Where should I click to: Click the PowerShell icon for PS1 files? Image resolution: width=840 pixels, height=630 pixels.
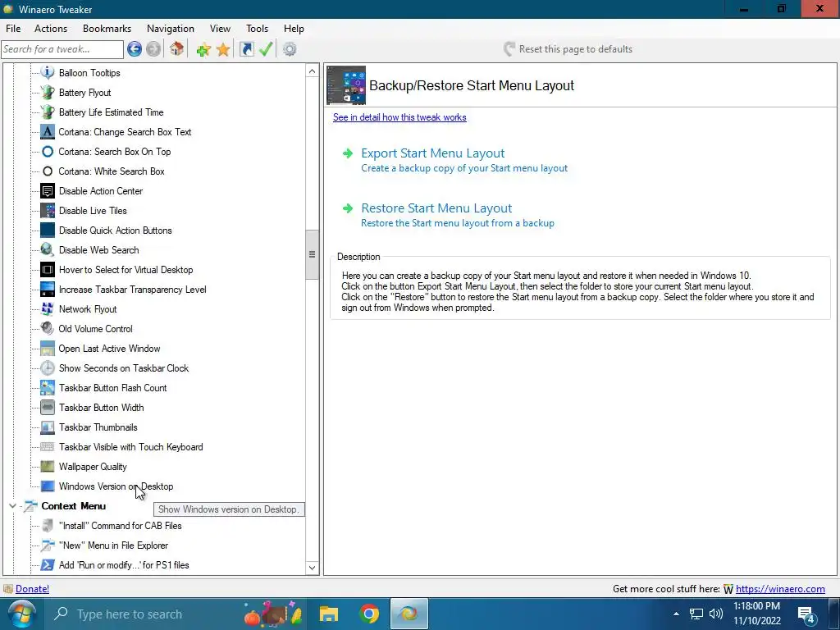tap(48, 564)
